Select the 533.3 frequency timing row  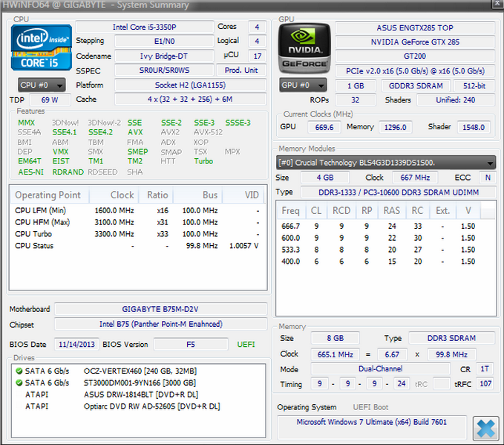(386, 250)
